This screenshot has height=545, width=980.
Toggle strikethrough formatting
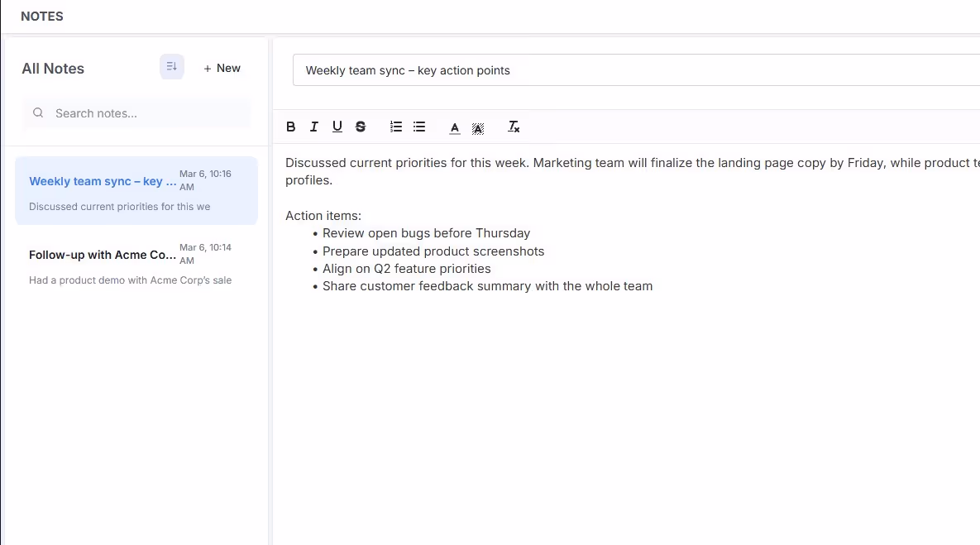point(361,127)
